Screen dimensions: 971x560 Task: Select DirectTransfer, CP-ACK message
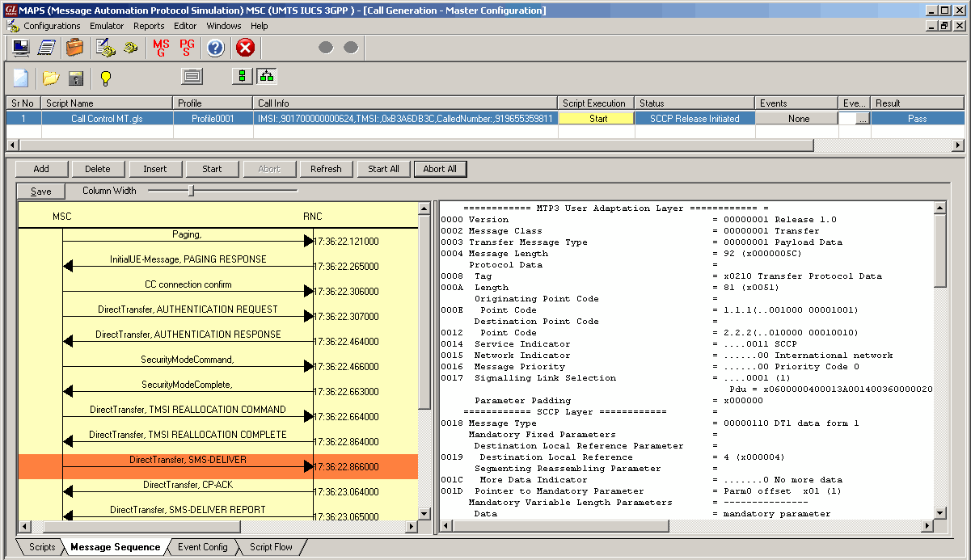(x=188, y=485)
